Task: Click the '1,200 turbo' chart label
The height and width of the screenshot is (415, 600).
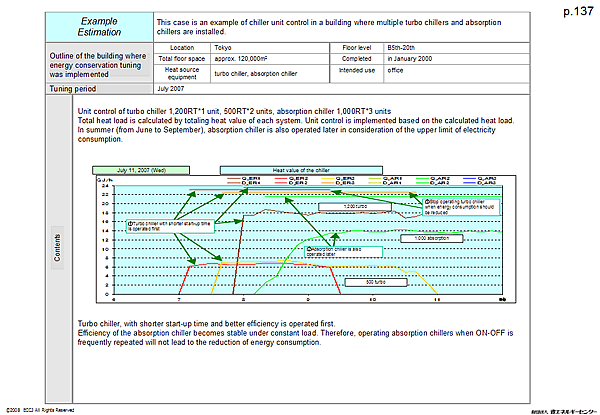Action: point(355,207)
